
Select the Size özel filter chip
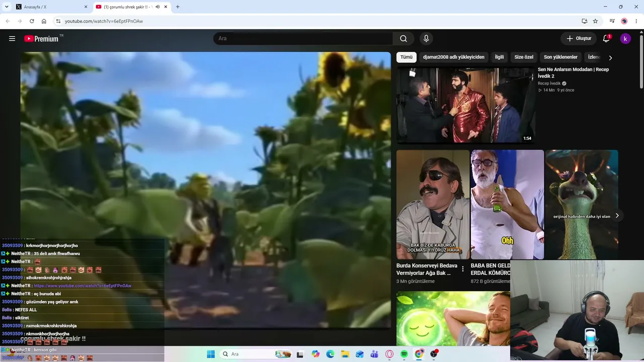[x=524, y=57]
